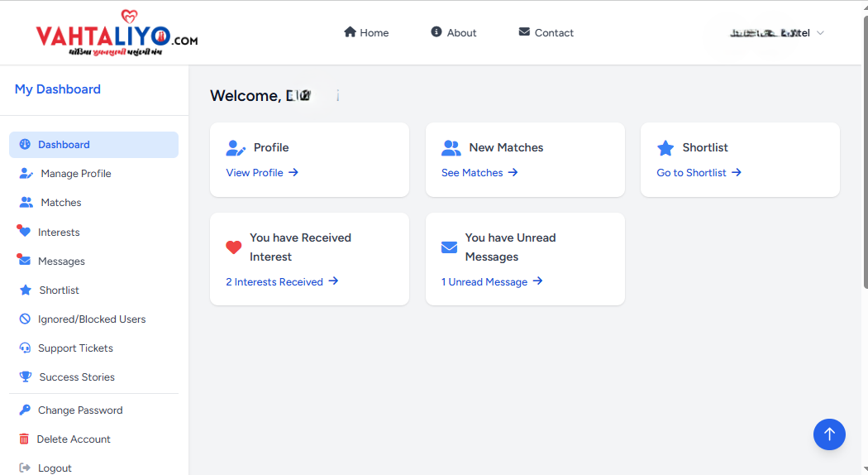Click the My Dashboard heading
Viewport: 868px width, 475px height.
[x=58, y=89]
